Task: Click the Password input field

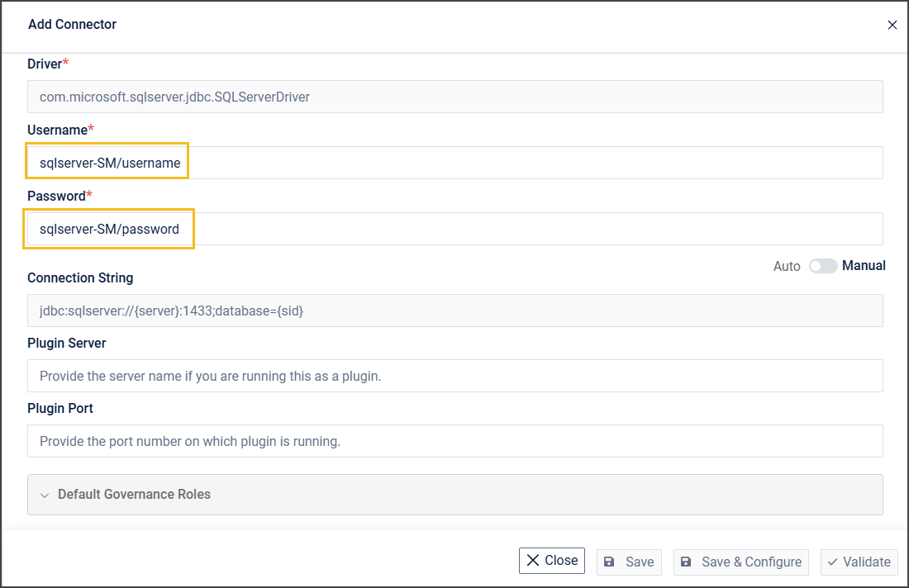Action: point(454,229)
